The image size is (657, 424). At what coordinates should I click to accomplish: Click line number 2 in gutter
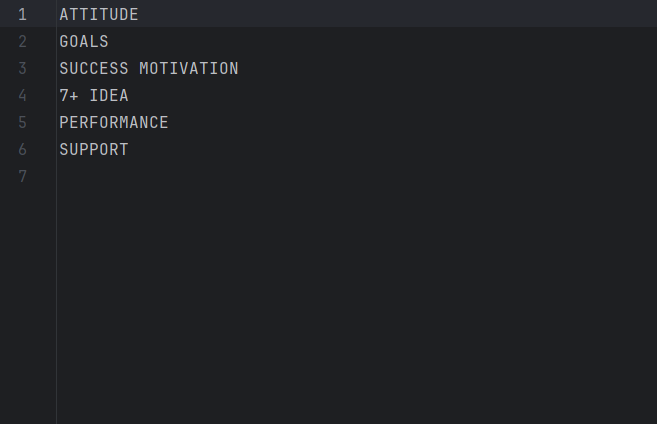click(23, 41)
